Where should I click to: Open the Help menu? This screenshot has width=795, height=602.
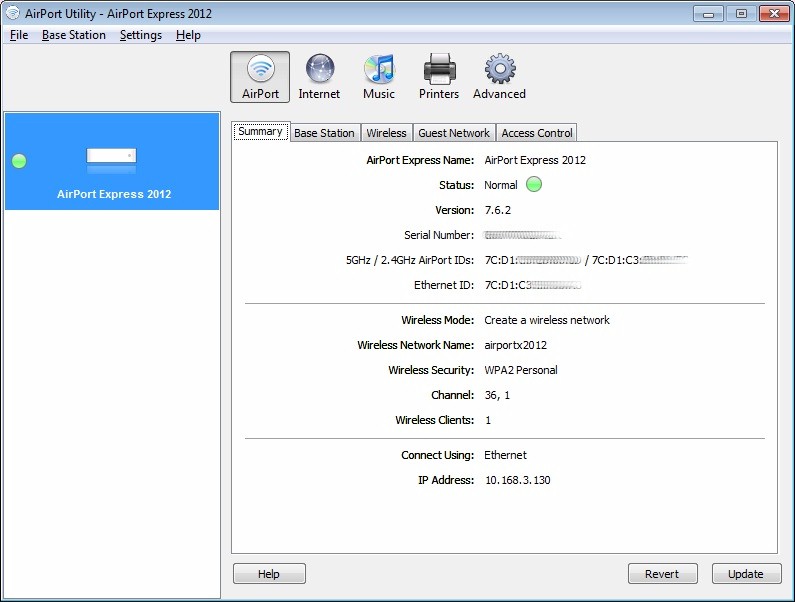(188, 35)
